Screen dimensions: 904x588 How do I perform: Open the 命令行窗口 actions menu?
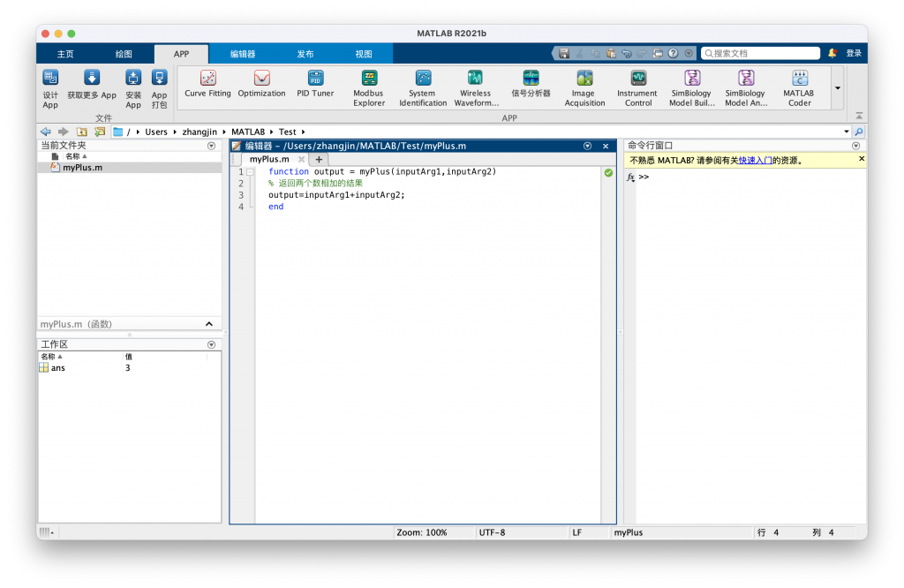[x=856, y=146]
